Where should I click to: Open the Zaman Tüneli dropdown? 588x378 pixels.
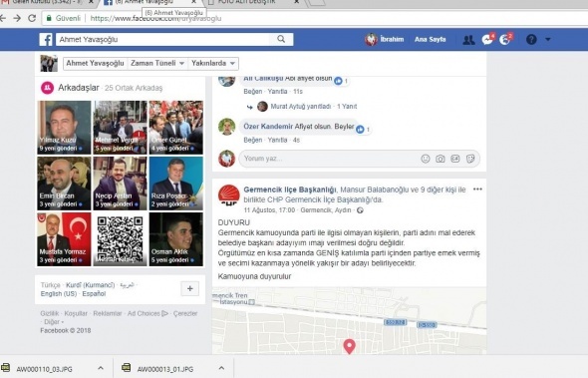click(x=157, y=64)
